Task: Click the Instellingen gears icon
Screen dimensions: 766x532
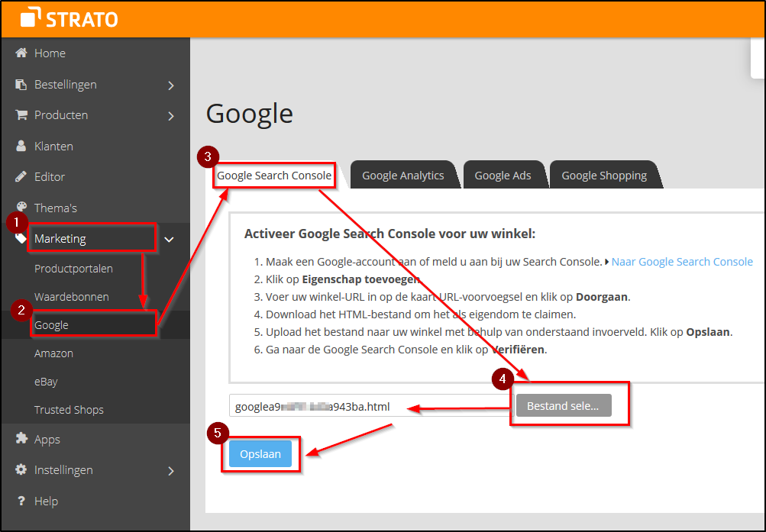Action: tap(21, 470)
